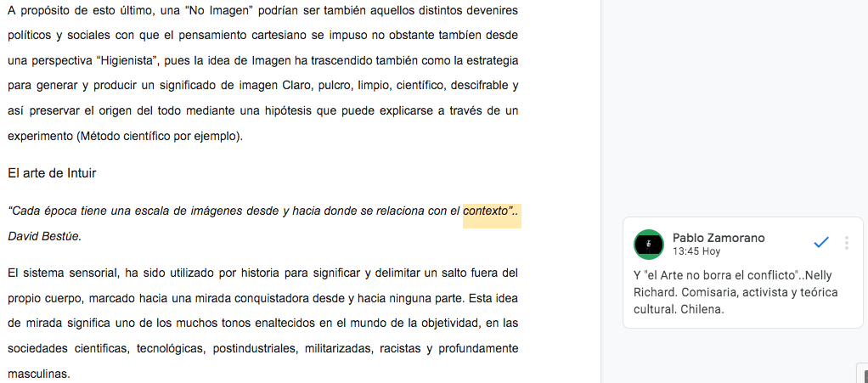
Task: Click the 13:45 Hoy comment timestamp
Action: (x=696, y=251)
